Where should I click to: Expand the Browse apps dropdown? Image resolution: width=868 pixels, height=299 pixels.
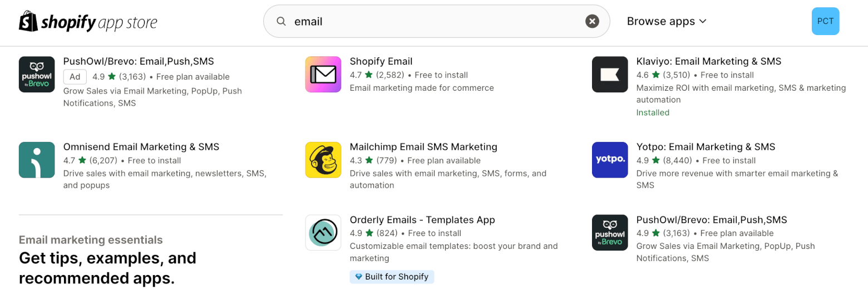(667, 22)
